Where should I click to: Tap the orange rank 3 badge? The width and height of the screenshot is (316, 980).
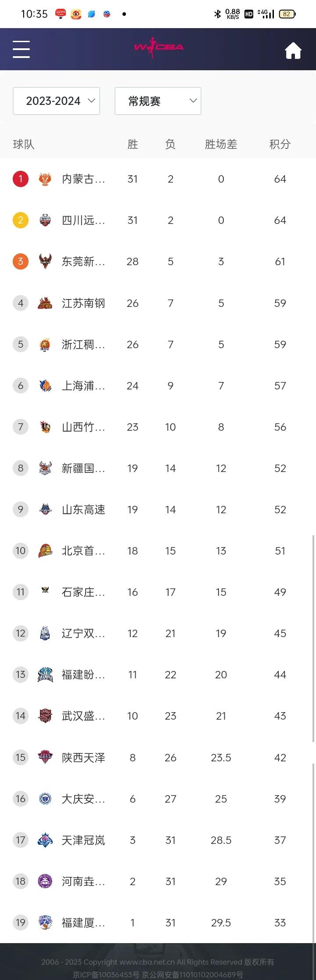(x=21, y=262)
